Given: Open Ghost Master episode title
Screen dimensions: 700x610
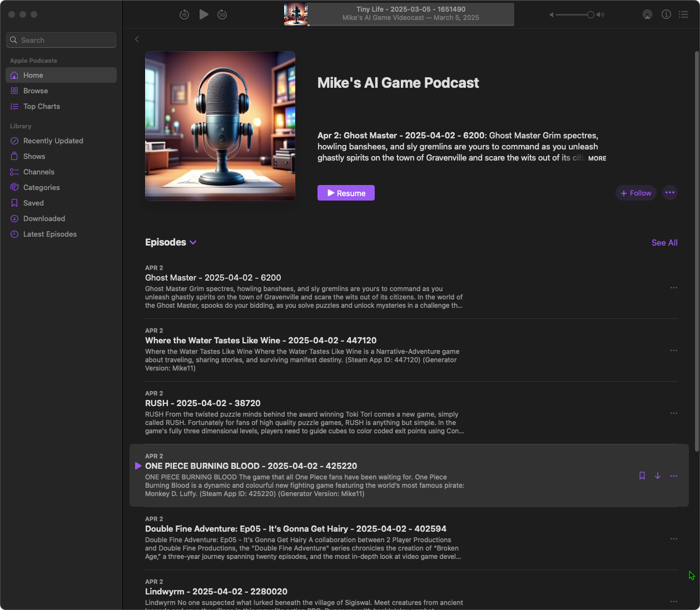Looking at the screenshot, I should pyautogui.click(x=213, y=278).
